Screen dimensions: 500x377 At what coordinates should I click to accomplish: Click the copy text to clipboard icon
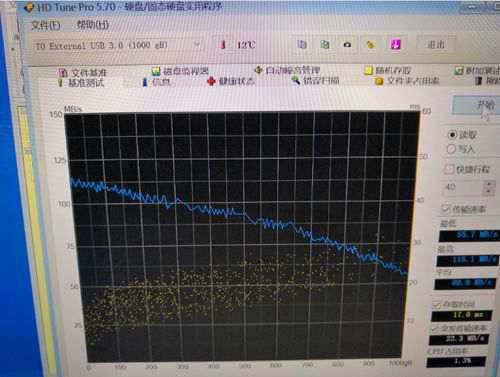click(302, 44)
